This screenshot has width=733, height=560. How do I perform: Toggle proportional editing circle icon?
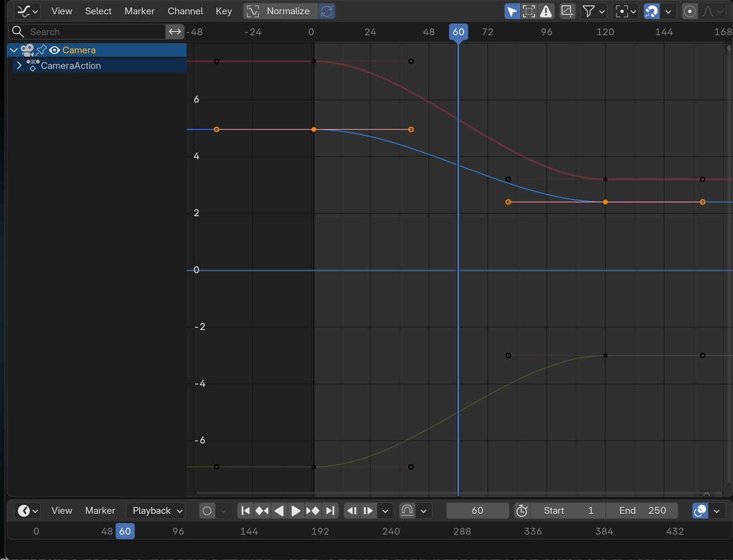(x=689, y=11)
